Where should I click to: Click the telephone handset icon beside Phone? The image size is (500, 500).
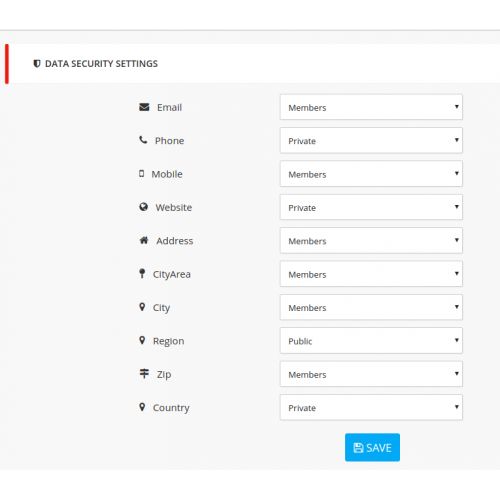tap(143, 140)
